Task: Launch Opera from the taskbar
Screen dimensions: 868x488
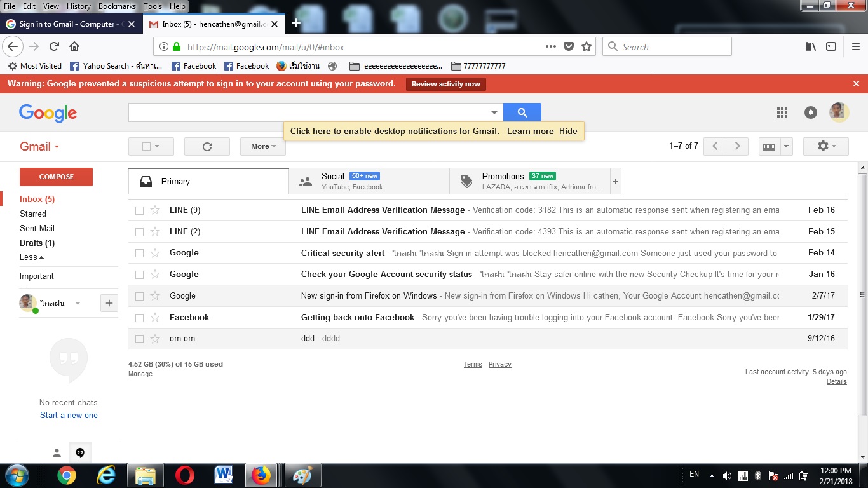Action: 185,475
